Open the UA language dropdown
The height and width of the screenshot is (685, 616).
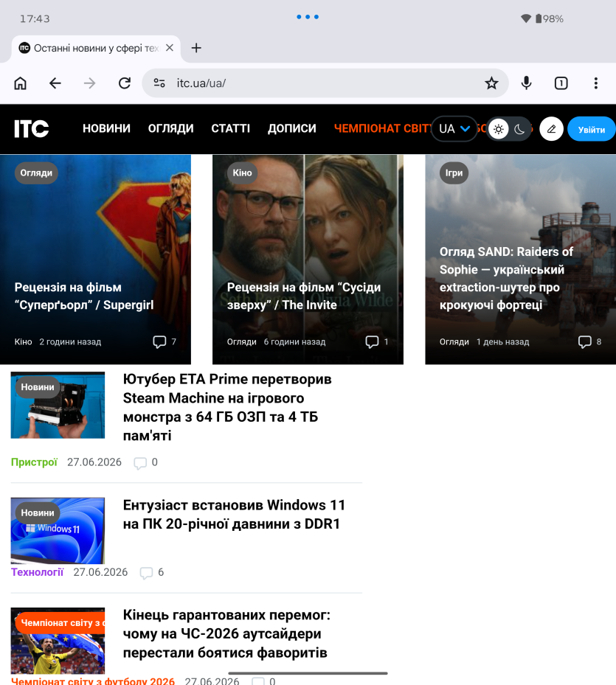(x=454, y=129)
